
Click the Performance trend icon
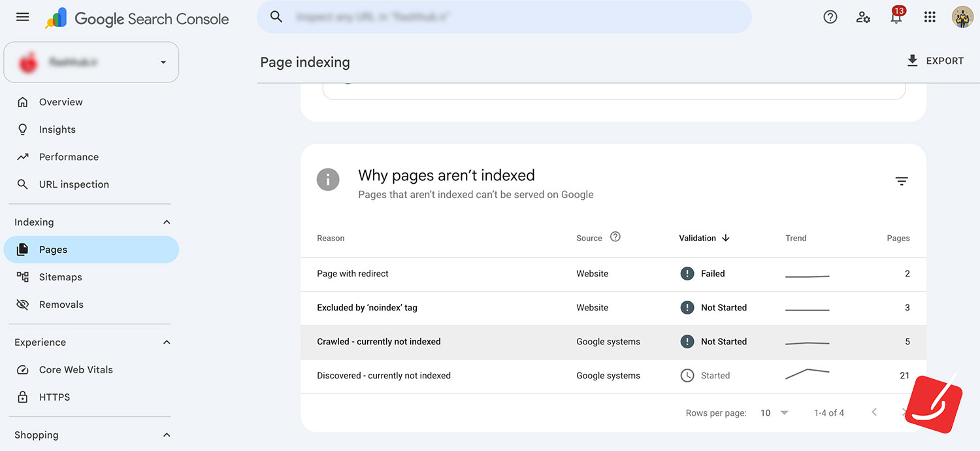click(23, 157)
